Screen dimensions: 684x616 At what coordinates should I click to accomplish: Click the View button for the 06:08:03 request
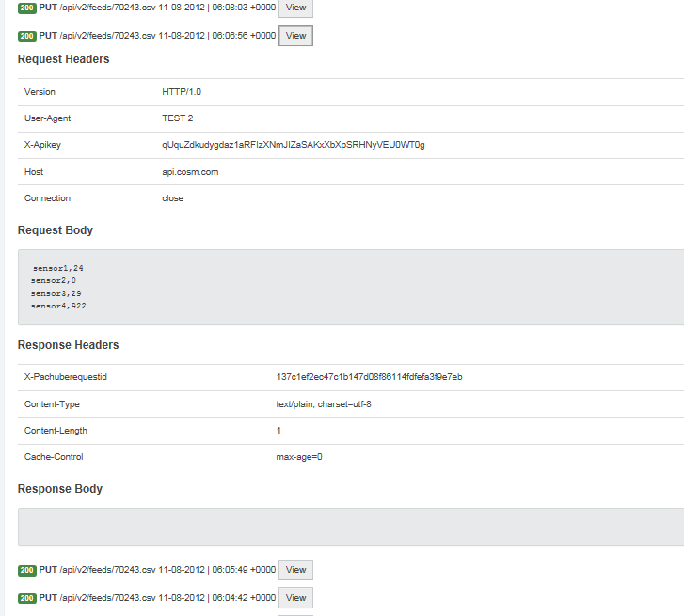click(x=295, y=8)
